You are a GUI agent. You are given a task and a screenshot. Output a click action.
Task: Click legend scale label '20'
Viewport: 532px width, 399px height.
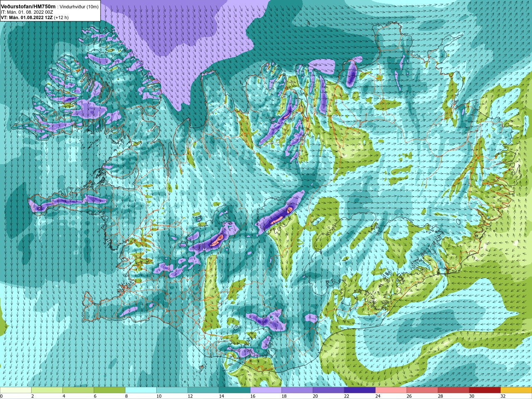(314, 396)
